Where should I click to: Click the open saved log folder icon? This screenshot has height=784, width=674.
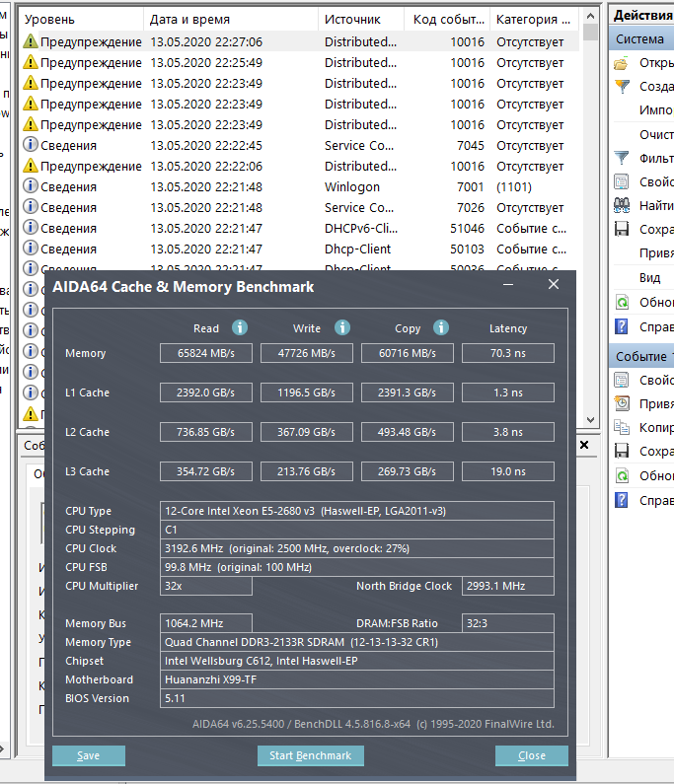click(x=622, y=63)
